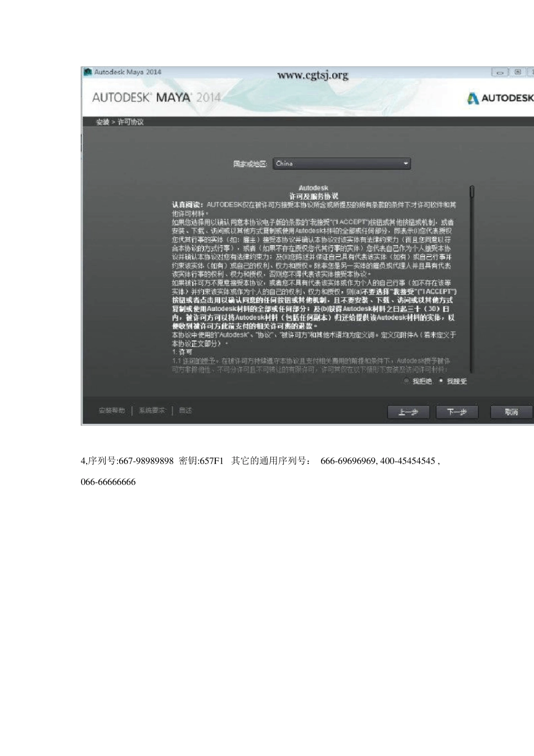Open the 自述 readme link
The width and height of the screenshot is (534, 756).
click(x=185, y=411)
